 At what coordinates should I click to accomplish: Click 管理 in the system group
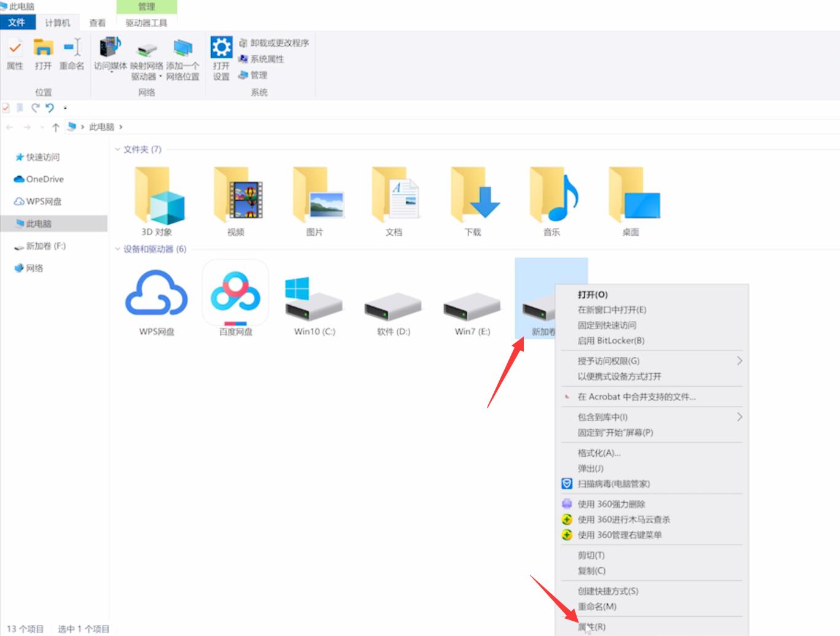pyautogui.click(x=253, y=75)
